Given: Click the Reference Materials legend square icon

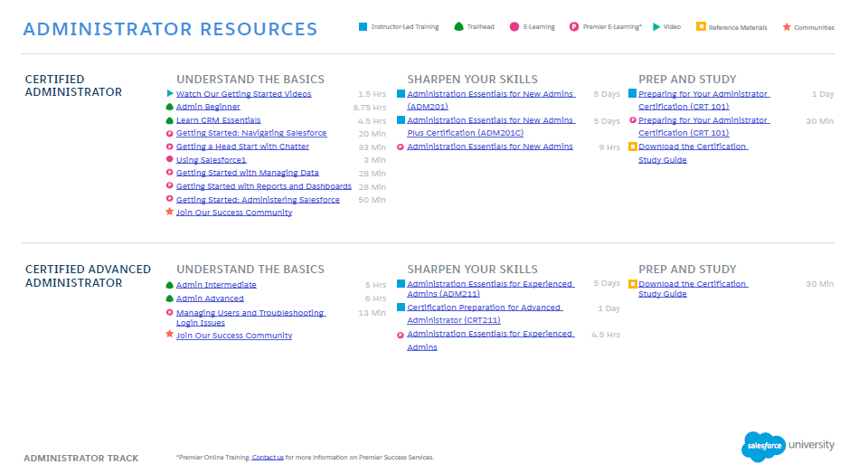Looking at the screenshot, I should (701, 26).
